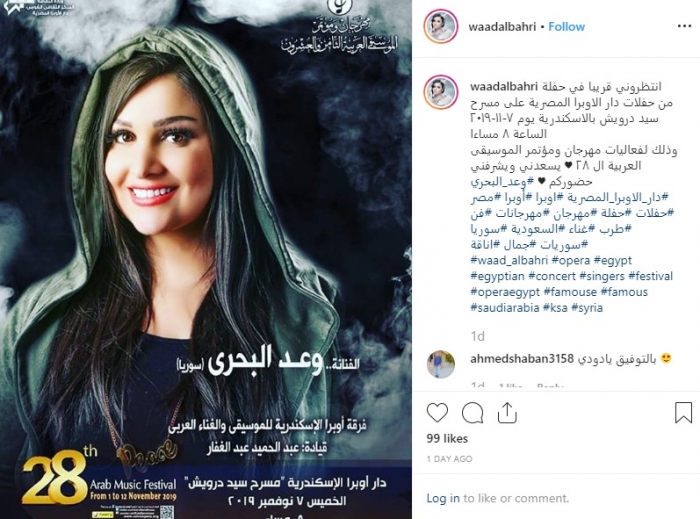This screenshot has width=700, height=519.
Task: Open ahmedshaban3158 commenter avatar
Action: pos(441,364)
